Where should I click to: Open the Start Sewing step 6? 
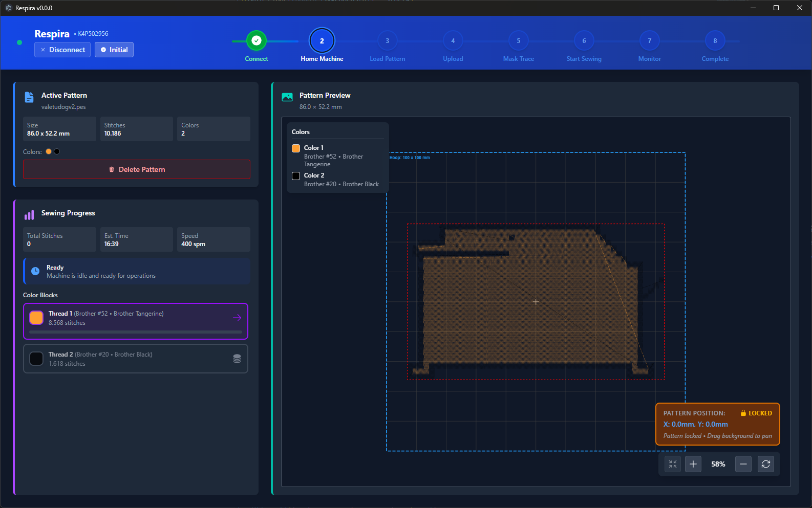pos(584,41)
